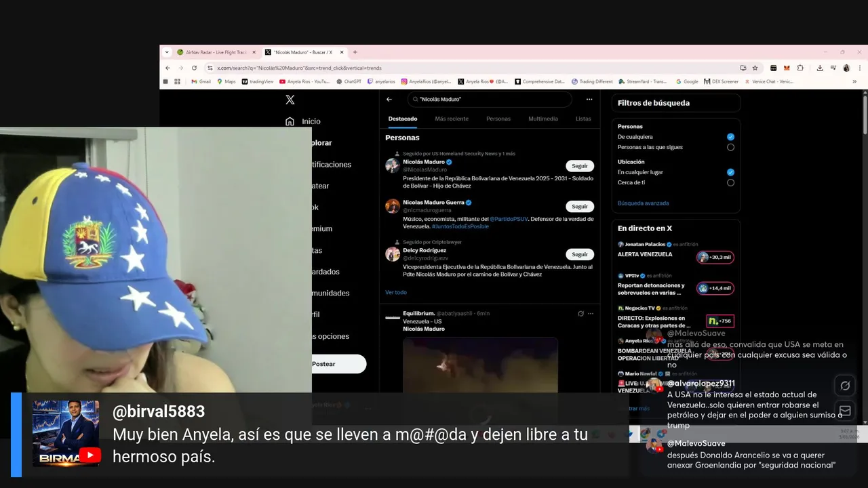Open the tab search dropdown arrow
The image size is (868, 488).
click(167, 52)
